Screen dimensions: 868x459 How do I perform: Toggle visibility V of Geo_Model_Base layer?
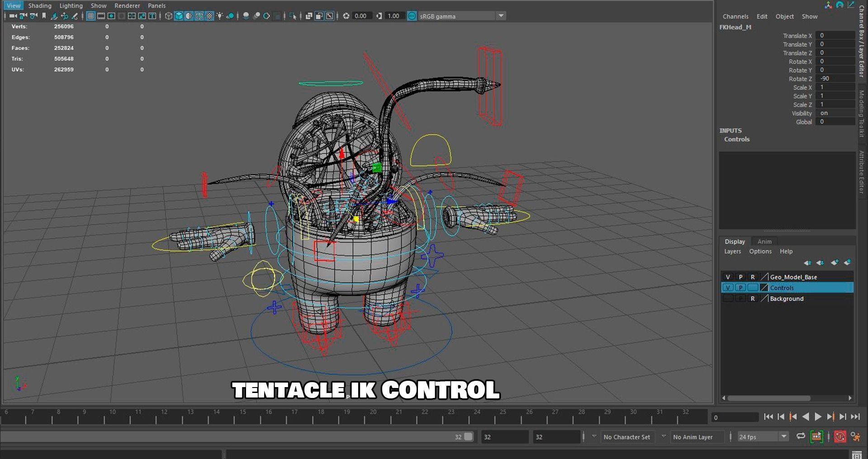[728, 277]
